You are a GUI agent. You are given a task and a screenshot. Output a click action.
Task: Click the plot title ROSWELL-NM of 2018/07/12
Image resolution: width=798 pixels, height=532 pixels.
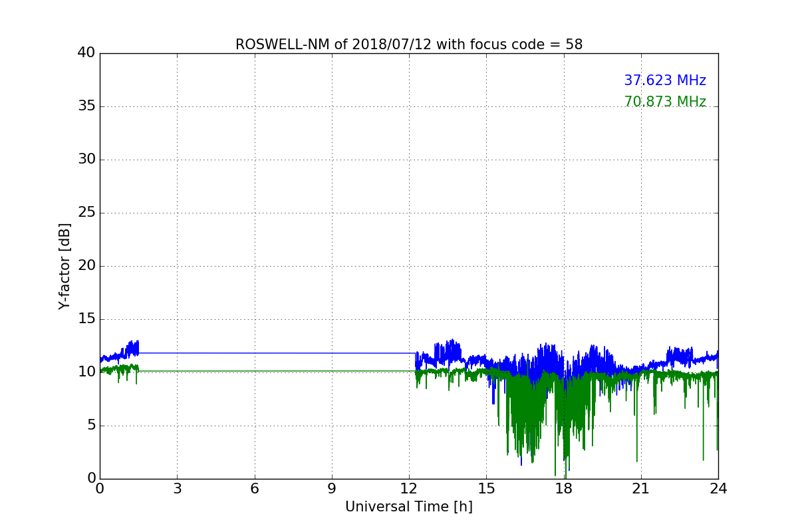click(x=409, y=45)
